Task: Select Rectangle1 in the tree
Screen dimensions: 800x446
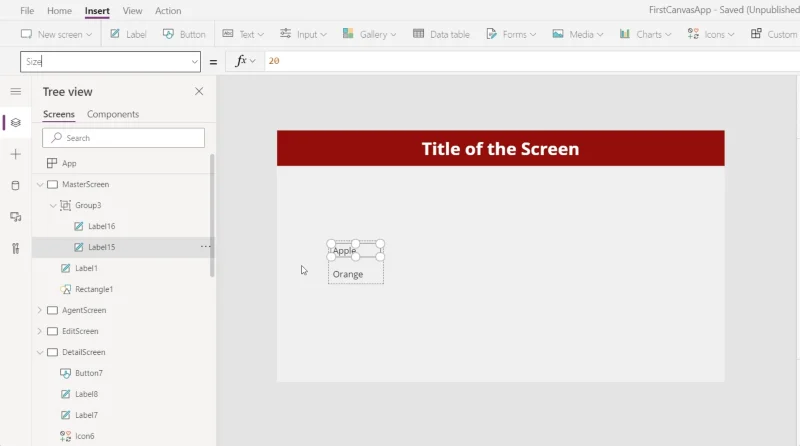Action: point(94,289)
